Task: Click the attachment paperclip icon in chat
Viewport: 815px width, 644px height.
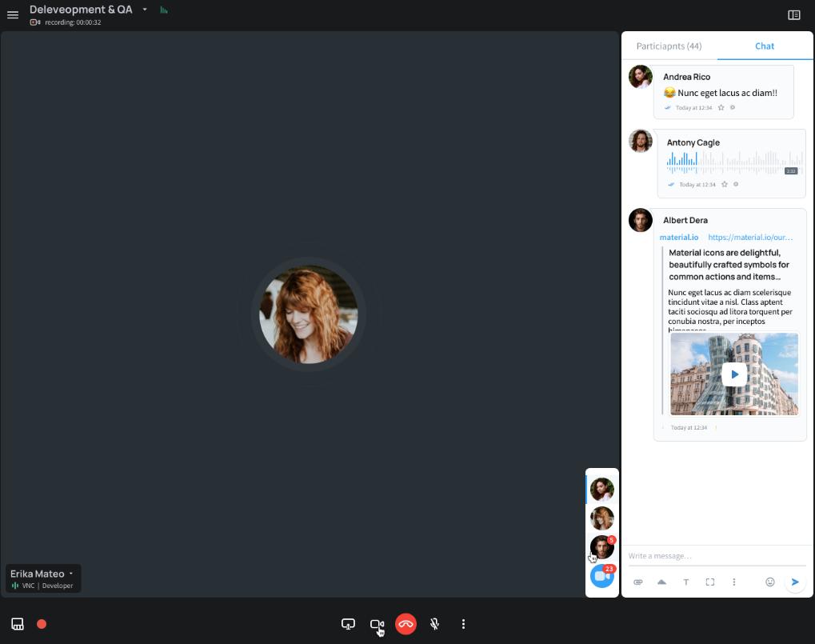Action: click(x=638, y=582)
